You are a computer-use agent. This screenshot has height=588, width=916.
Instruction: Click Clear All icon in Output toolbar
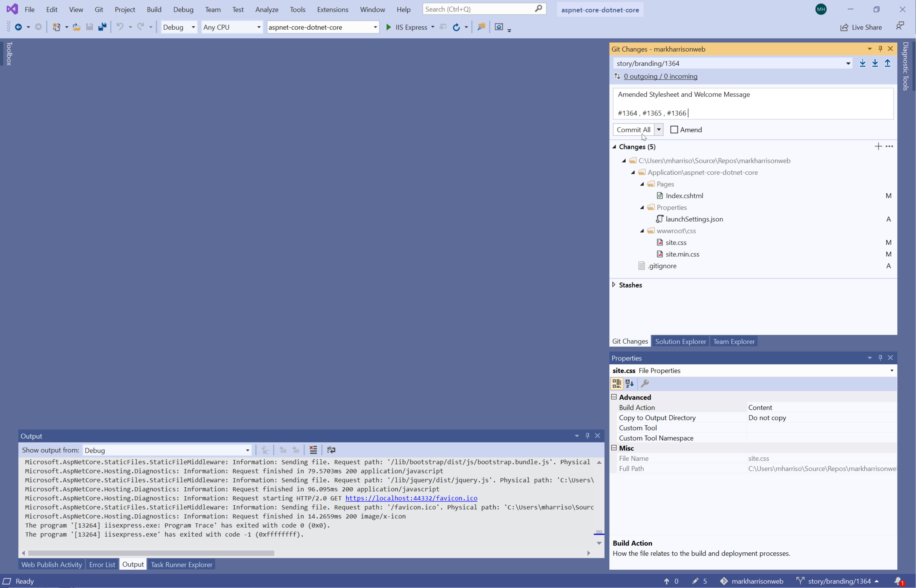(313, 450)
